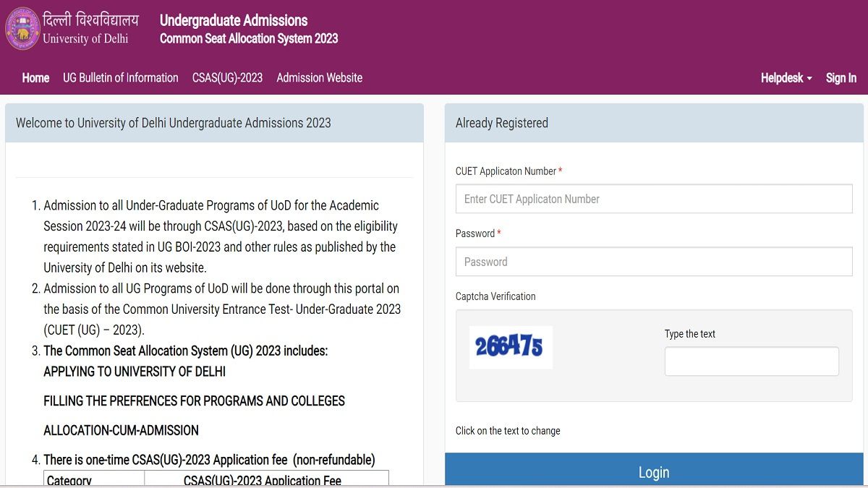This screenshot has width=868, height=488.
Task: Focus the CUET Application Number field
Action: [x=653, y=199]
